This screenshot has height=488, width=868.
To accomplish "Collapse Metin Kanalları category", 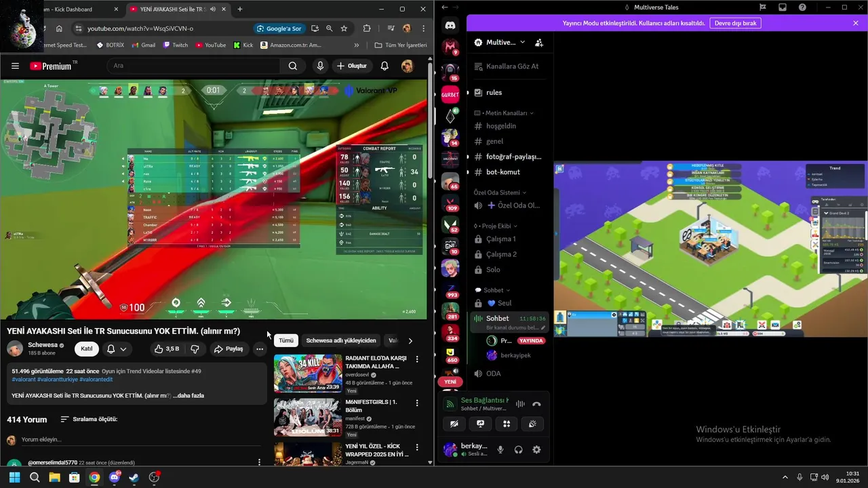I will 504,113.
